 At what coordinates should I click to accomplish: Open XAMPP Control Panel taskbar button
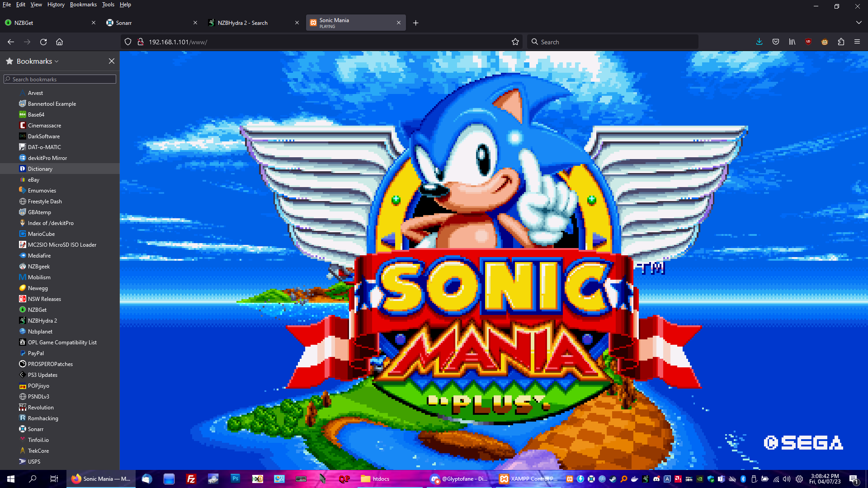(529, 479)
